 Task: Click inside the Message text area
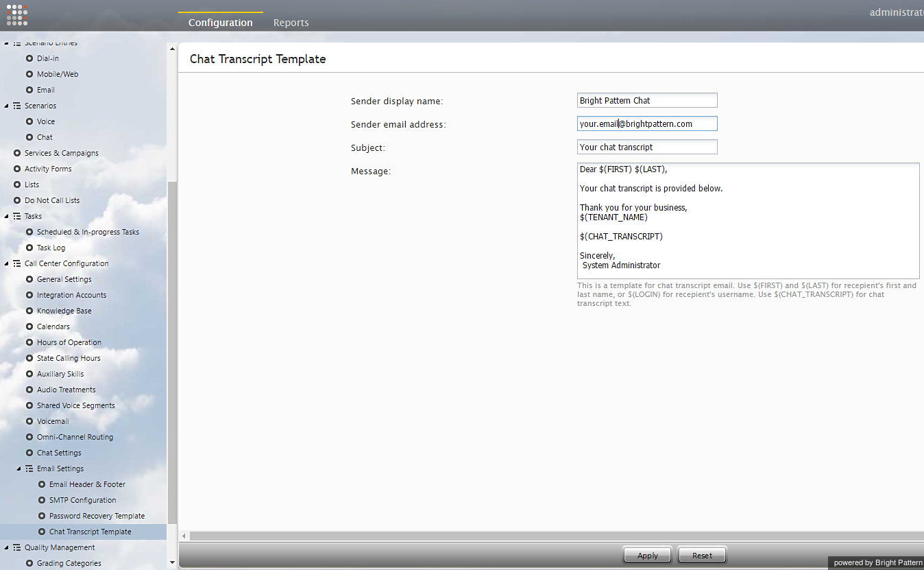(x=748, y=221)
